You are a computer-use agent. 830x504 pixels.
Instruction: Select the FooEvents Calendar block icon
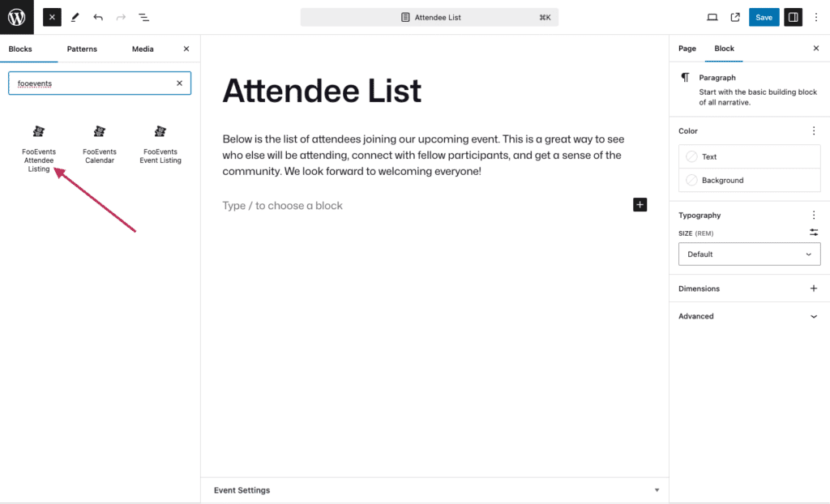click(x=99, y=131)
